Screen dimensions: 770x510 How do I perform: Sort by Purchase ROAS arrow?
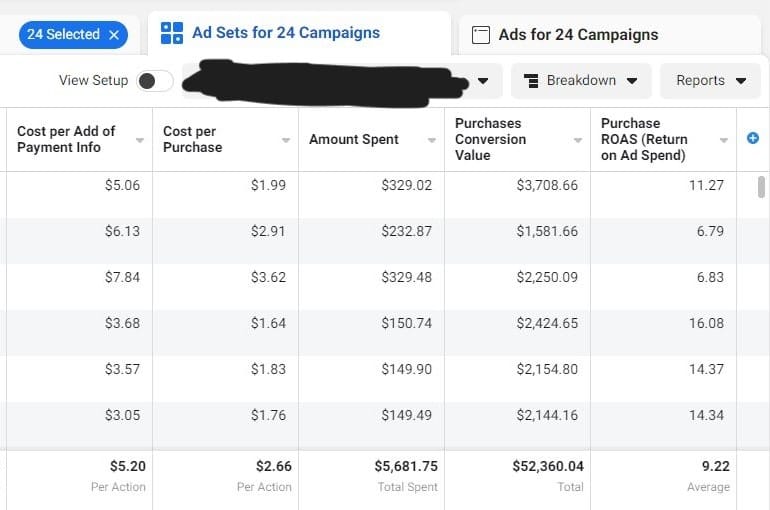(723, 140)
